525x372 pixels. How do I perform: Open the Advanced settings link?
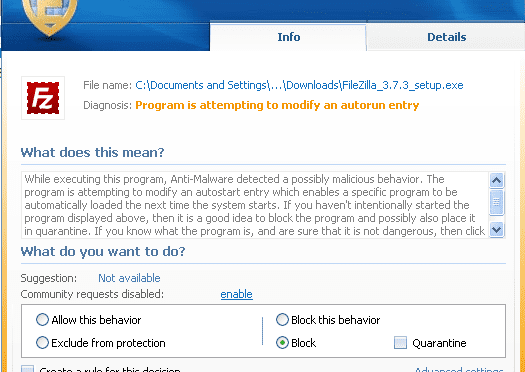[459, 369]
